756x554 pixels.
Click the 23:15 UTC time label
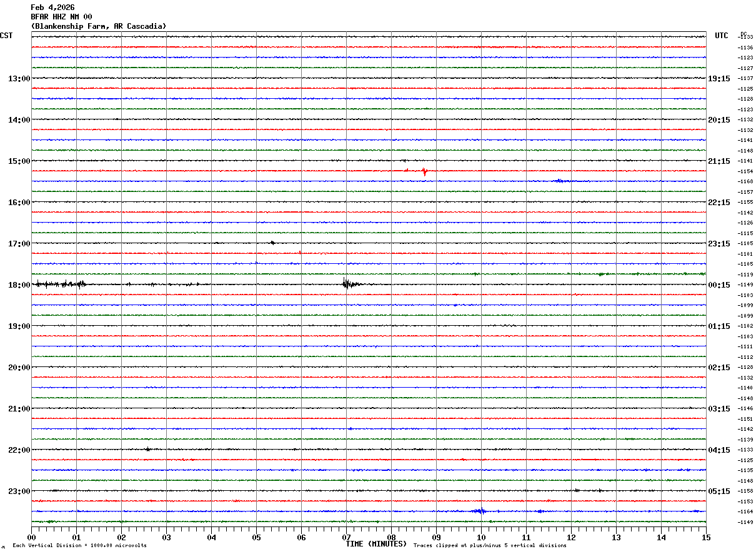[x=719, y=243]
